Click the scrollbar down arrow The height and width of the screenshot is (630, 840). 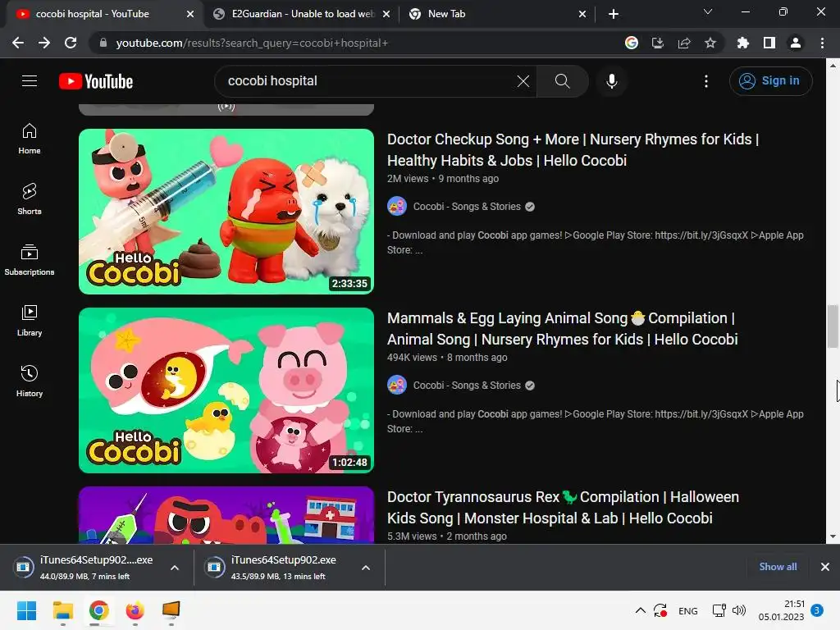[x=833, y=536]
